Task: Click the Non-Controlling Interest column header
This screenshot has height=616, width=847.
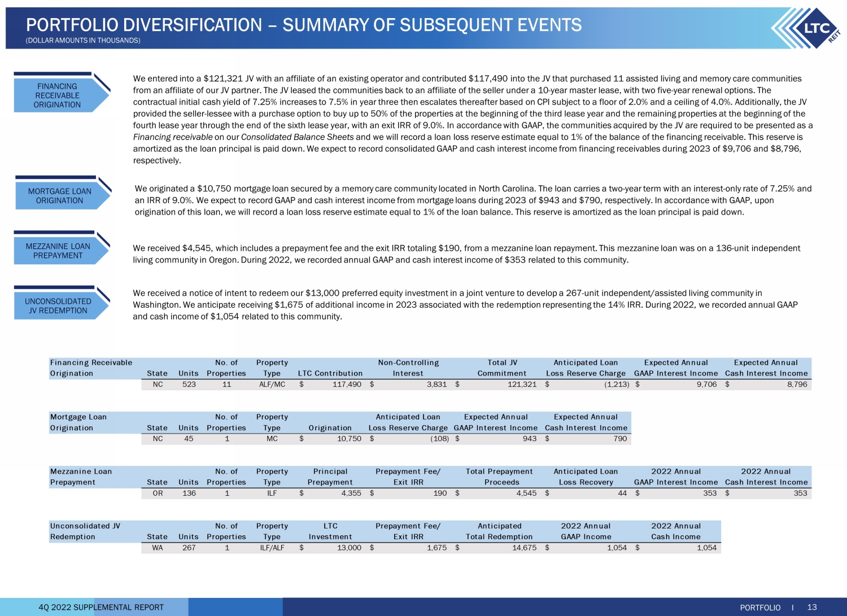Action: [x=408, y=368]
